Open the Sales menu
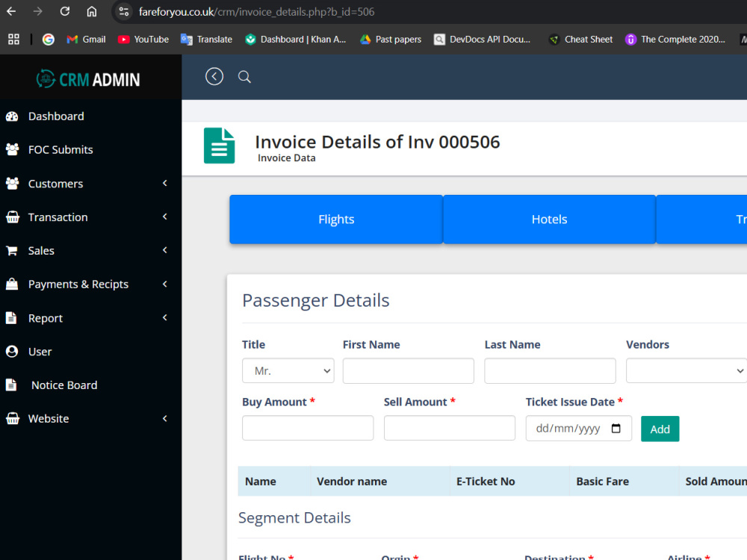The image size is (747, 560). [x=41, y=250]
